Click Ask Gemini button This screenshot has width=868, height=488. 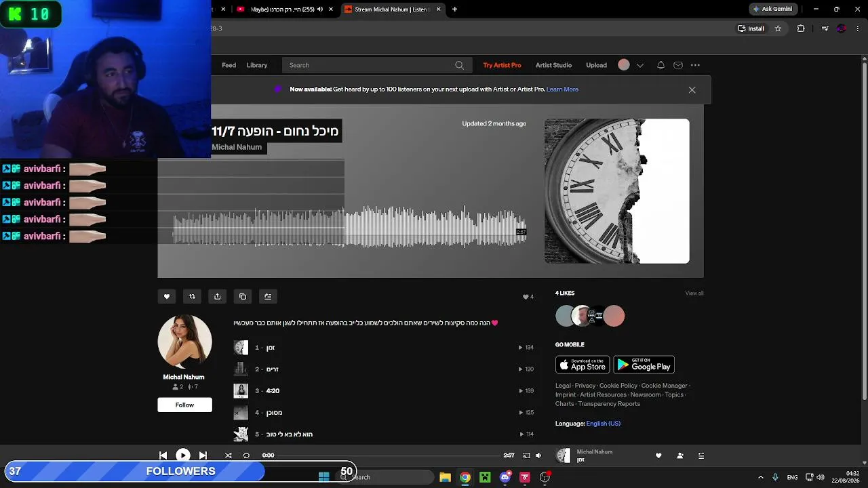[772, 9]
